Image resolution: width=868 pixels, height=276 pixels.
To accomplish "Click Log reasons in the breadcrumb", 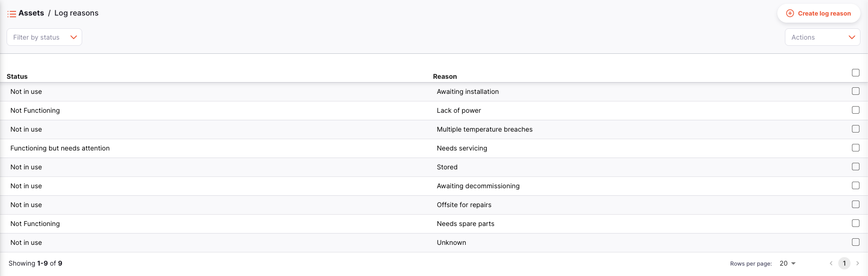I will tap(77, 13).
